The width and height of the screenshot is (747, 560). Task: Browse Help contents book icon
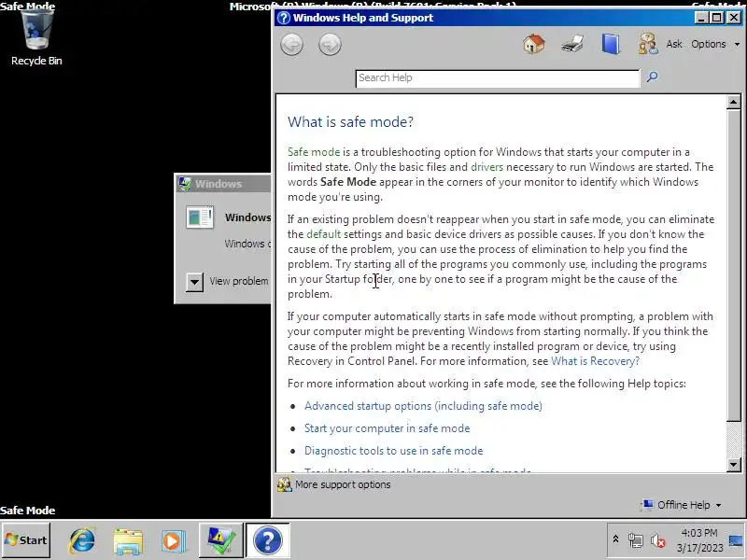click(x=611, y=44)
